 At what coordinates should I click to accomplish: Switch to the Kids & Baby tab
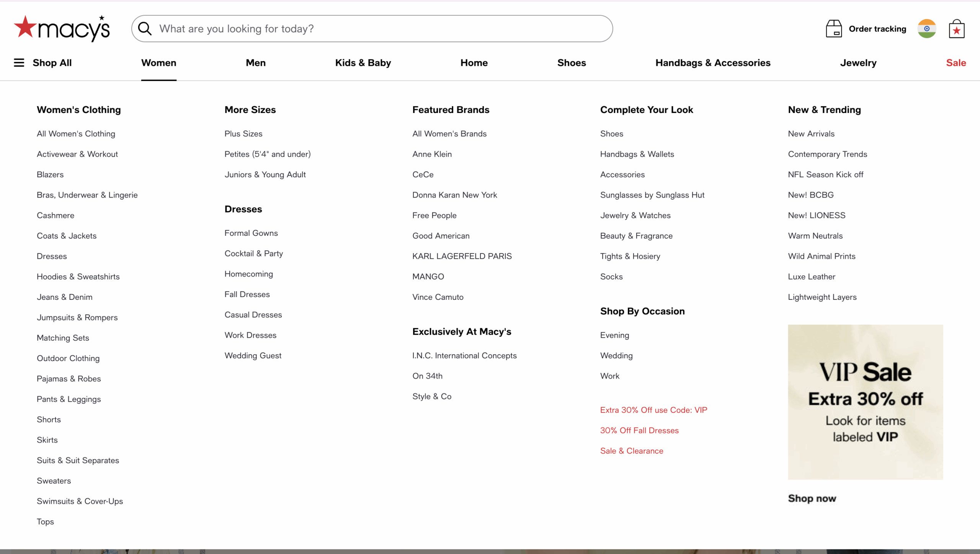[363, 63]
